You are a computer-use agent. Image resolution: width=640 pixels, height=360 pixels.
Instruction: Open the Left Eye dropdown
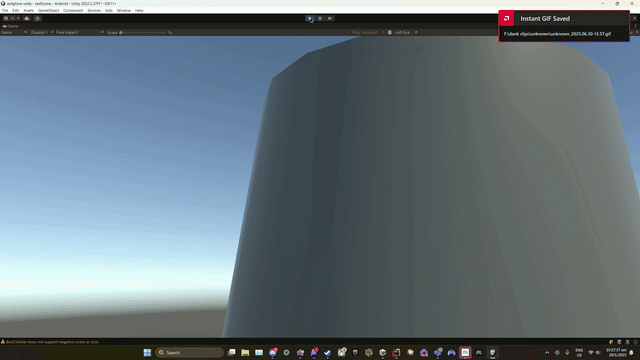click(x=402, y=32)
